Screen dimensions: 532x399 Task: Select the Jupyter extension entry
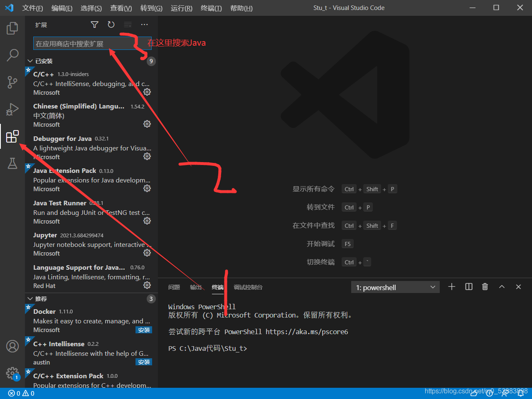click(91, 244)
